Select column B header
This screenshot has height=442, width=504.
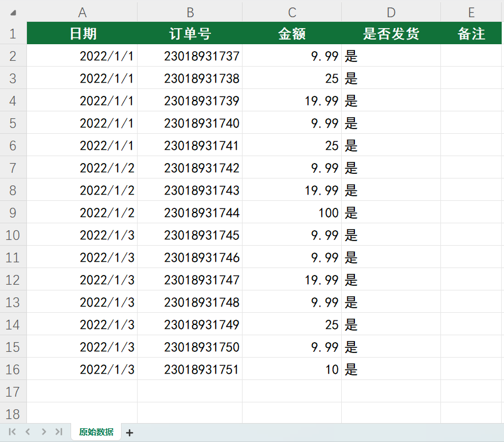tap(190, 13)
